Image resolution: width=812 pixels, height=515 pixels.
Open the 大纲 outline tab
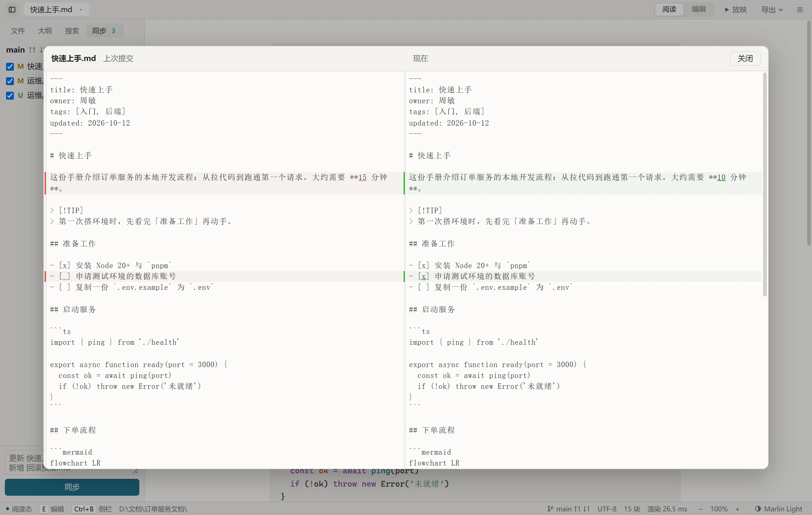tap(45, 31)
